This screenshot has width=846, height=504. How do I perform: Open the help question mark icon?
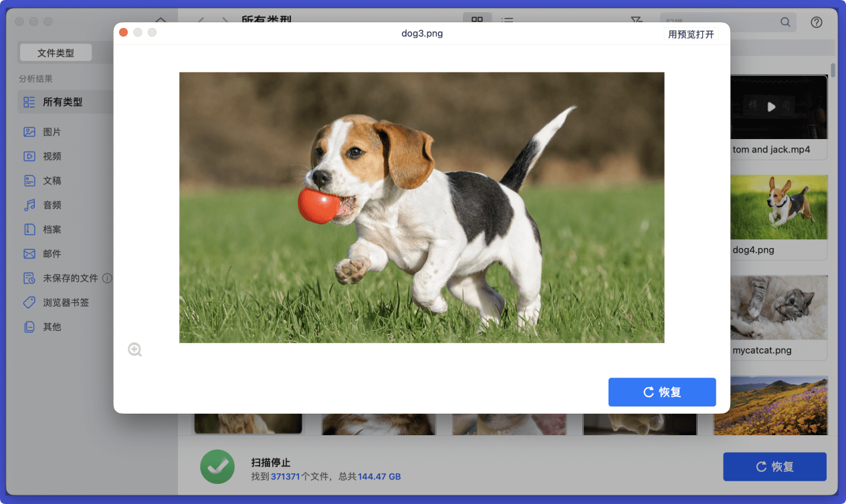point(816,22)
